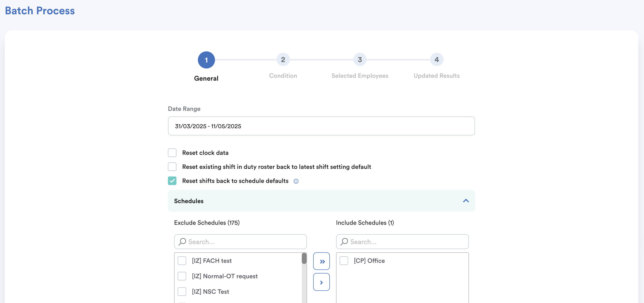The height and width of the screenshot is (303, 644).
Task: Click the Exclude Schedules list scrollbar thumb
Action: click(304, 259)
